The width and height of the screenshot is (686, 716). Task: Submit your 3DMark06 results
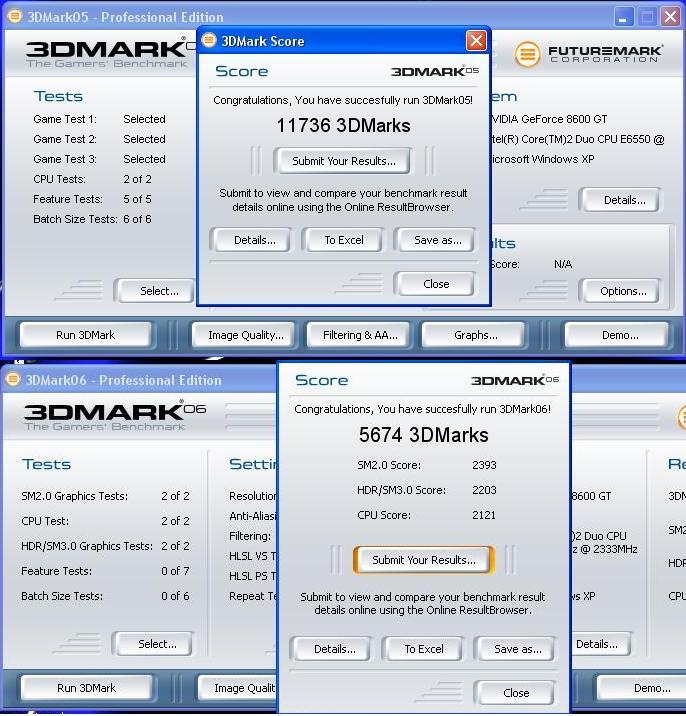click(x=423, y=560)
